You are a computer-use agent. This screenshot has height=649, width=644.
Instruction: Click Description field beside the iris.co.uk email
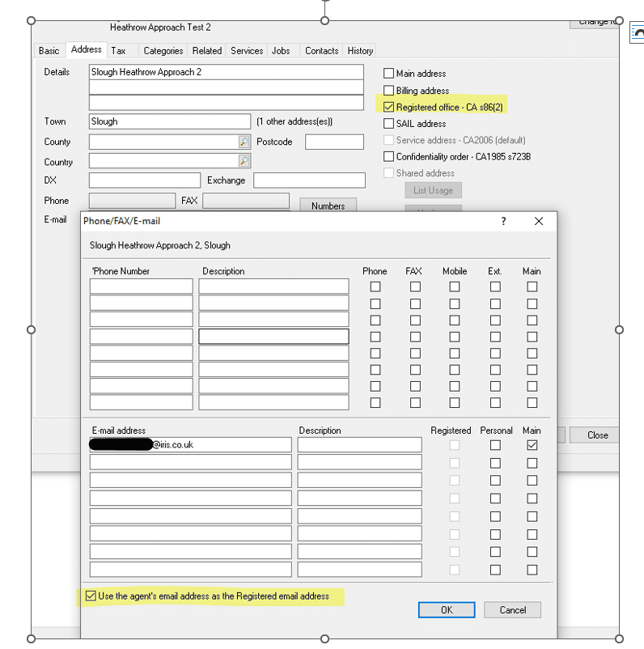[x=360, y=445]
